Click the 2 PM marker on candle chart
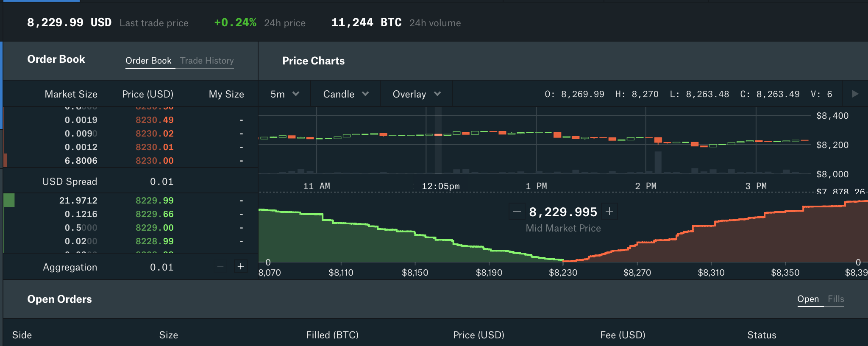Viewport: 868px width, 346px height. point(645,186)
